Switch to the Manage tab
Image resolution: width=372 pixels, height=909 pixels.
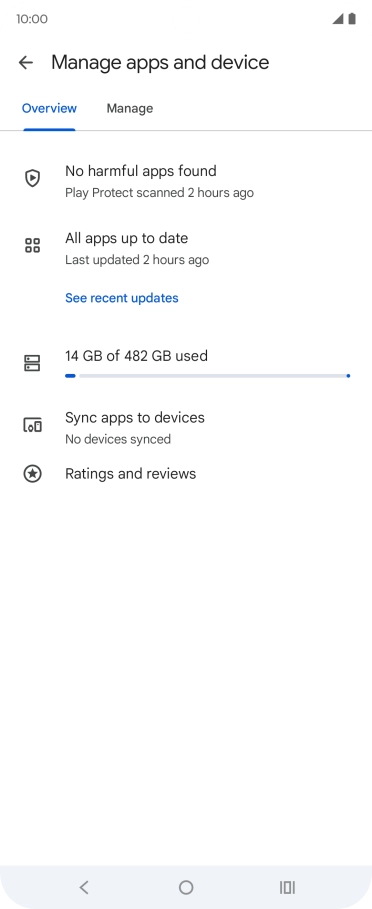[x=130, y=108]
